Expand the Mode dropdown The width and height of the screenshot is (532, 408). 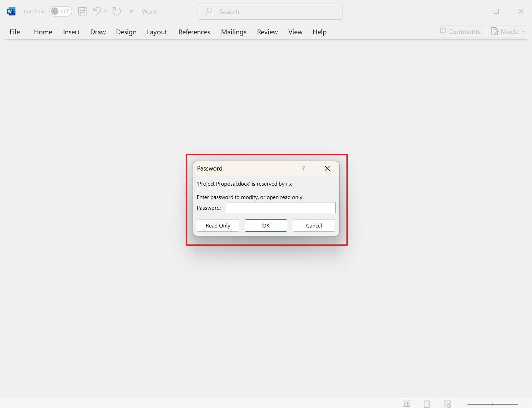coord(508,32)
